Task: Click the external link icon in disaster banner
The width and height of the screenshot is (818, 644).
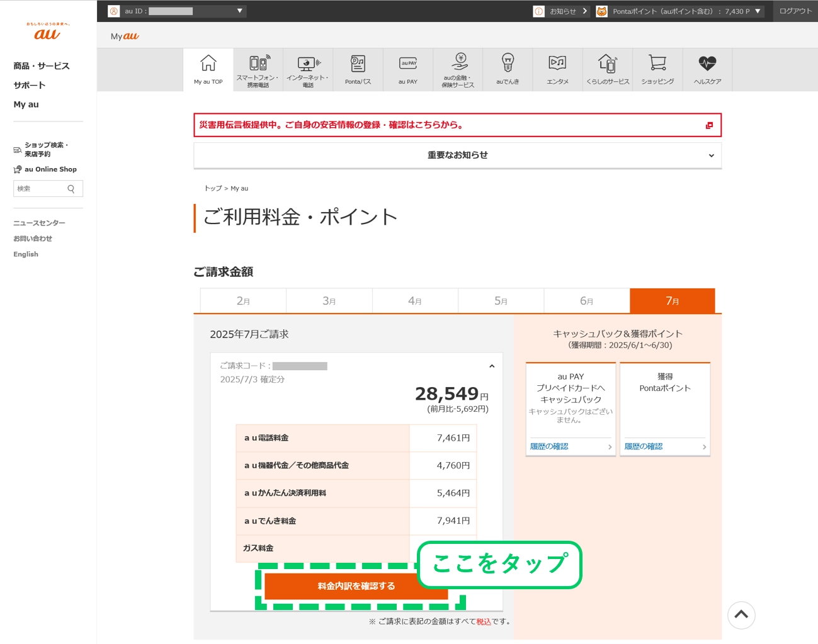Action: [709, 125]
